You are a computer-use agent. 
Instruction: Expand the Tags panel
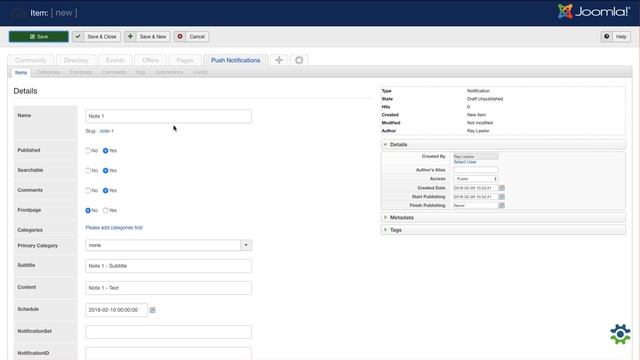503,230
